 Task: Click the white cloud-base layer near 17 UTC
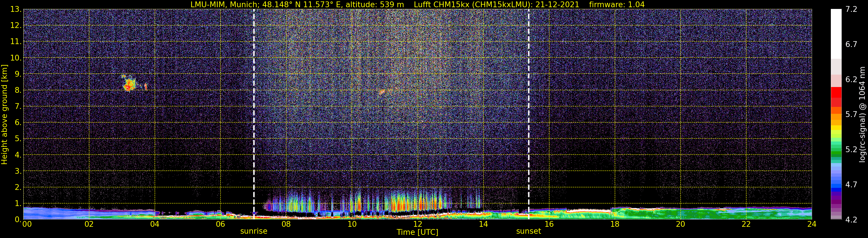click(588, 211)
